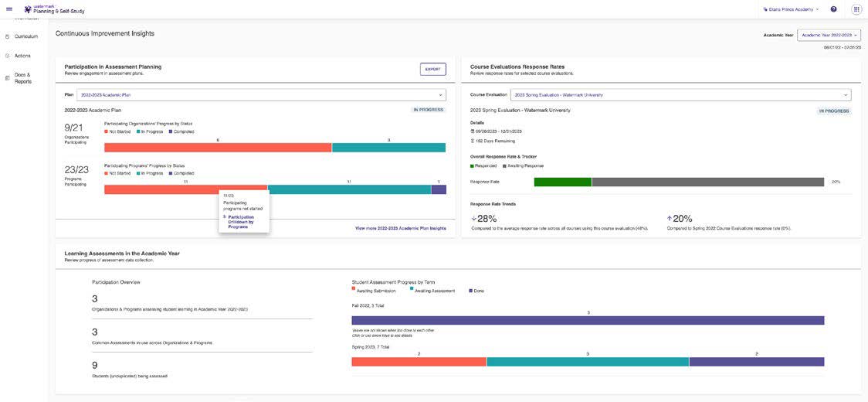
Task: Open the app switcher grid icon
Action: 856,9
